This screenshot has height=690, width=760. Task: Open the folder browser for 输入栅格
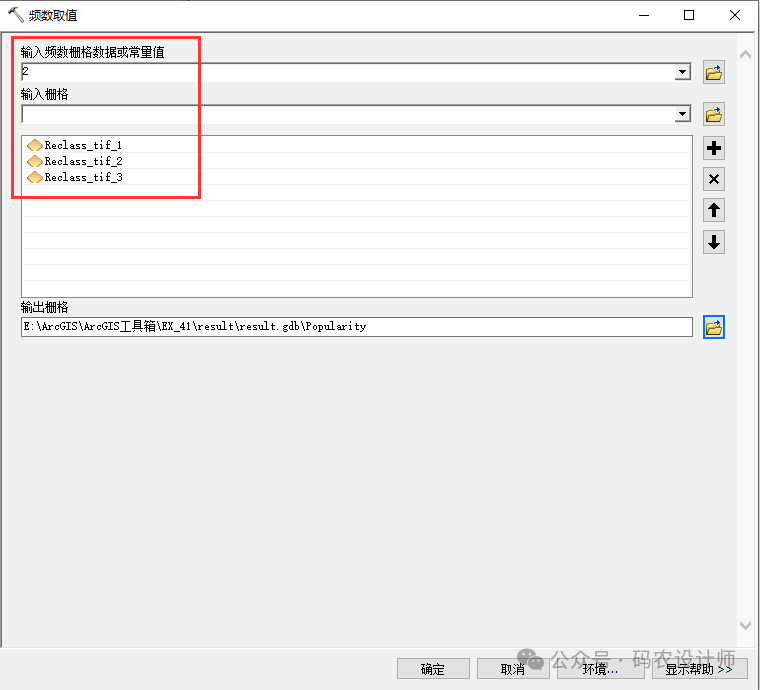(713, 114)
